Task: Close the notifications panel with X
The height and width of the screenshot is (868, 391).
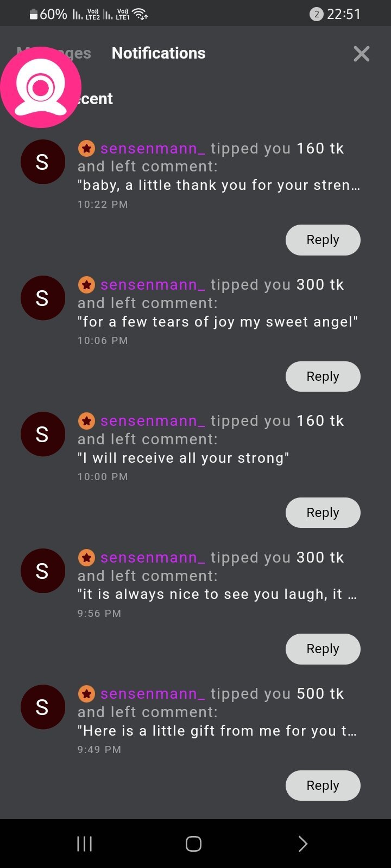Action: tap(361, 54)
